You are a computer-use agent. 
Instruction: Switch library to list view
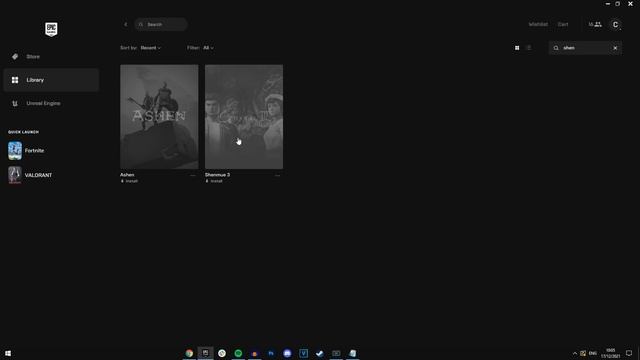click(529, 48)
